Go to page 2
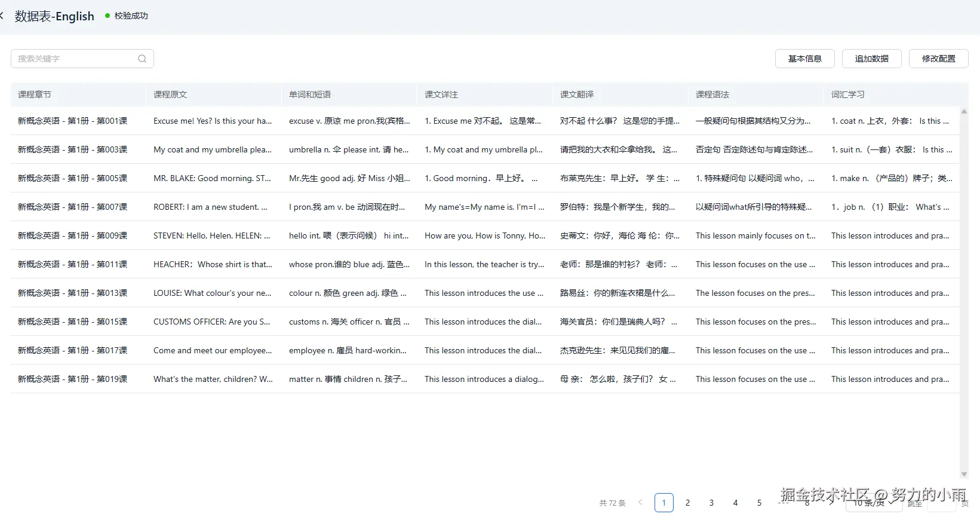The width and height of the screenshot is (980, 517). tap(688, 503)
